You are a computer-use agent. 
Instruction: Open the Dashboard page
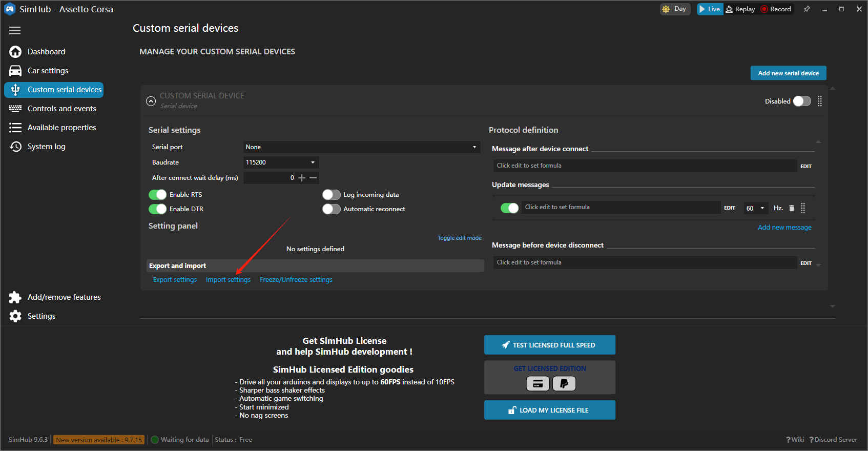[x=46, y=52]
